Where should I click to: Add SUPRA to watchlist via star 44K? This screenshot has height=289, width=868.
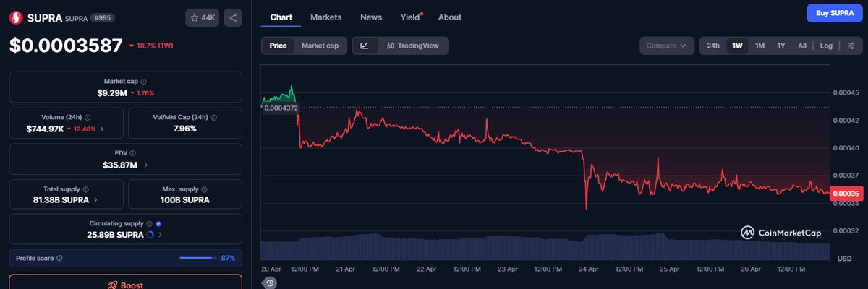click(x=203, y=17)
